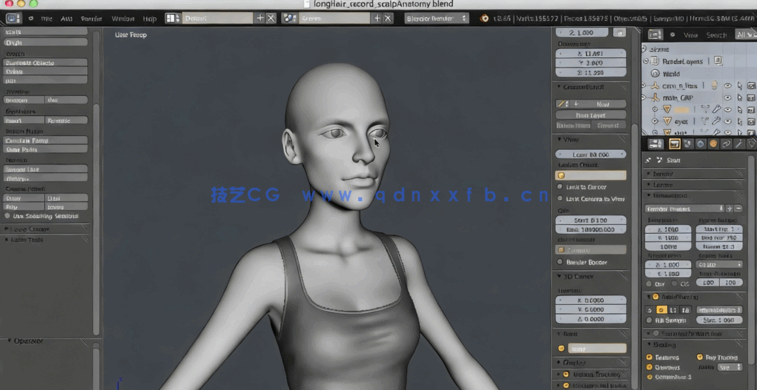
Task: Open the Blender Render engine dropdown
Action: 436,18
